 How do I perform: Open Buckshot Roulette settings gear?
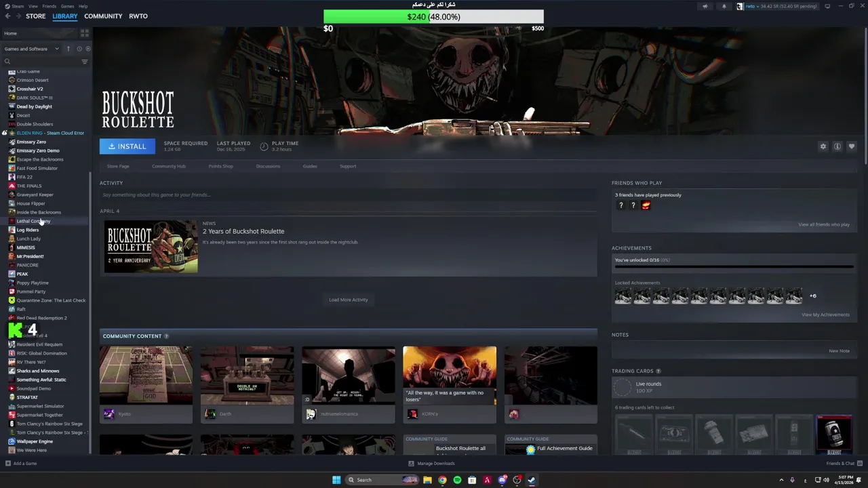pyautogui.click(x=823, y=146)
